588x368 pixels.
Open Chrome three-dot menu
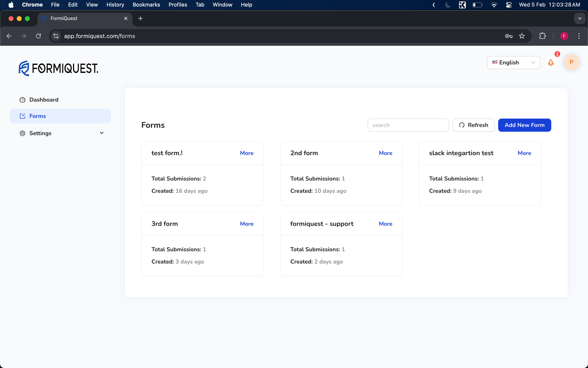click(x=579, y=36)
